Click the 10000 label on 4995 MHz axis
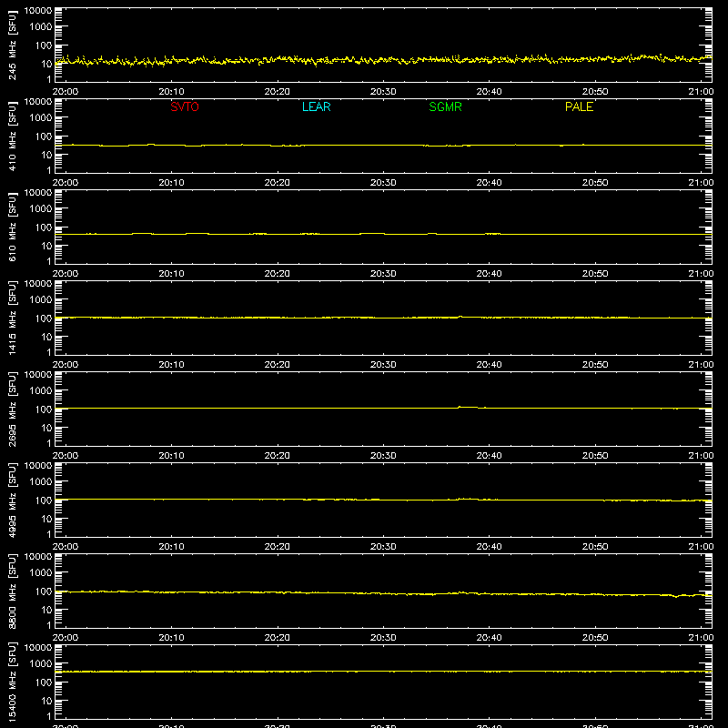Viewport: 728px width, 728px height. pos(38,466)
